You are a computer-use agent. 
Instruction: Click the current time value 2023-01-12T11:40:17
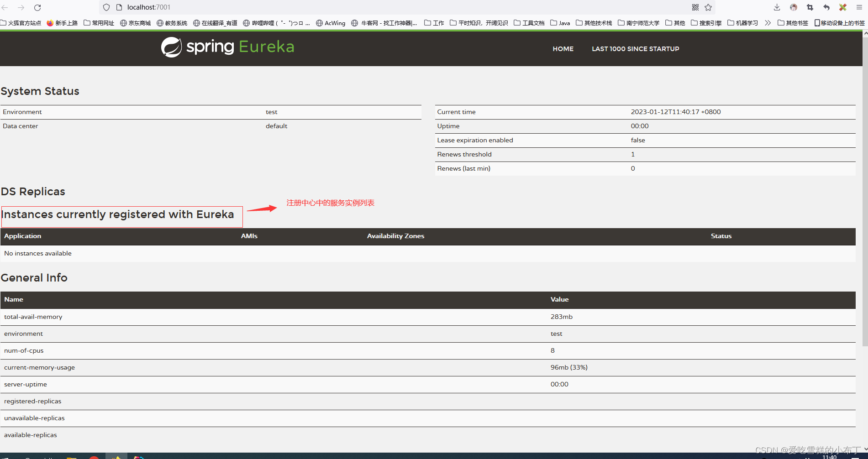[676, 112]
